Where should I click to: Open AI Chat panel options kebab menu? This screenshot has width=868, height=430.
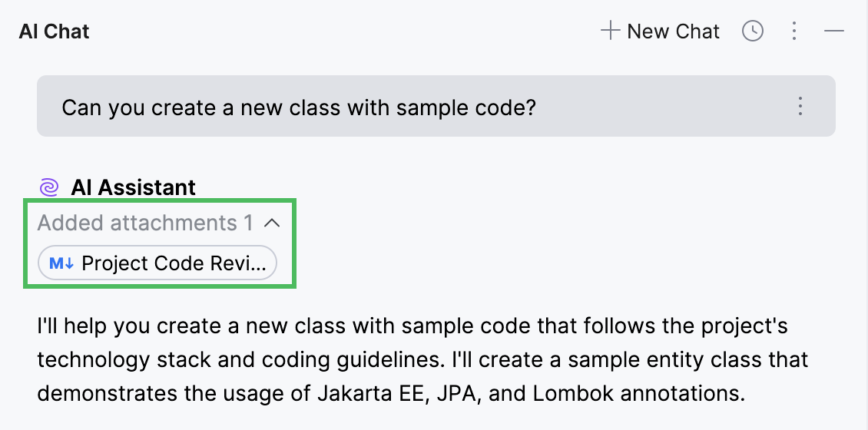794,31
